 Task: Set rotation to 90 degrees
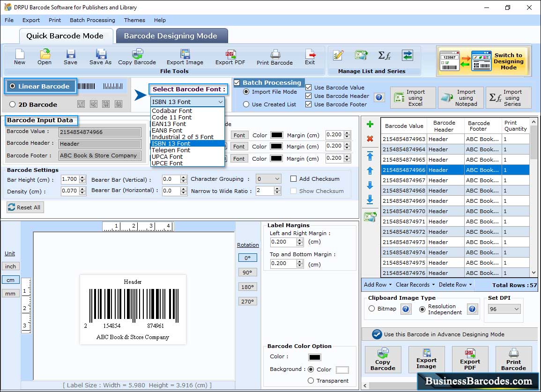[x=247, y=272]
